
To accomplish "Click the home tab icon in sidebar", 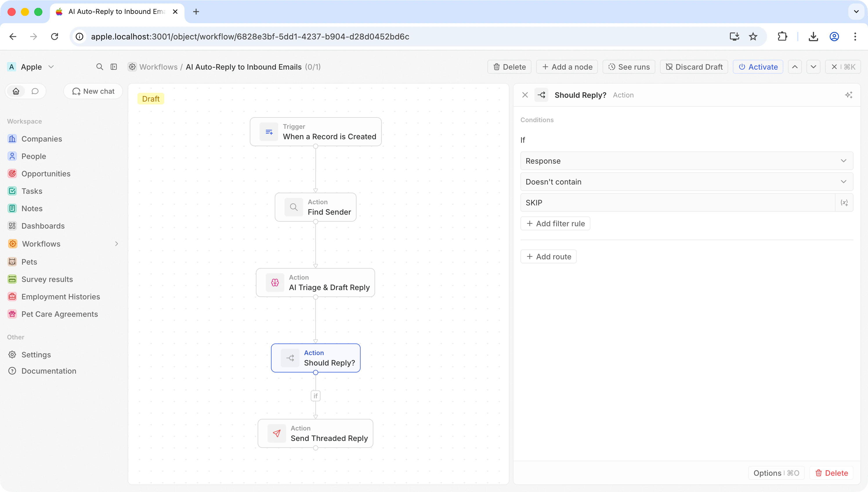I will click(x=16, y=91).
